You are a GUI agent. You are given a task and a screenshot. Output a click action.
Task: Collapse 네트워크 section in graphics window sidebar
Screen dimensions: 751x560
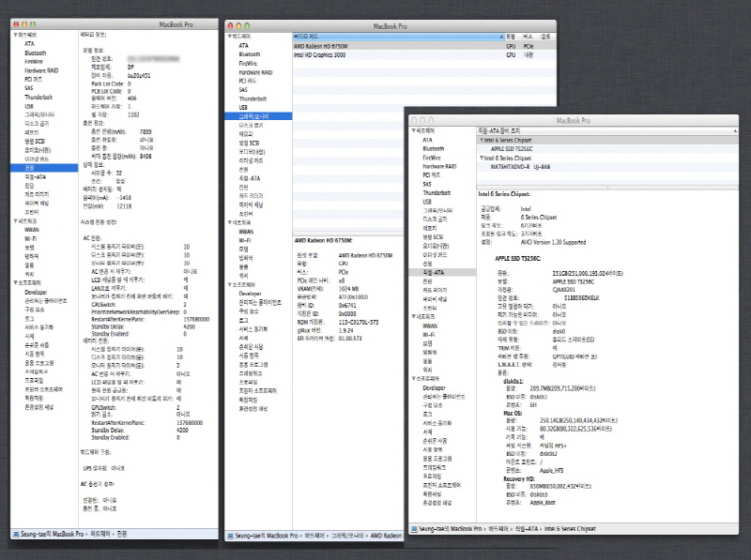231,222
